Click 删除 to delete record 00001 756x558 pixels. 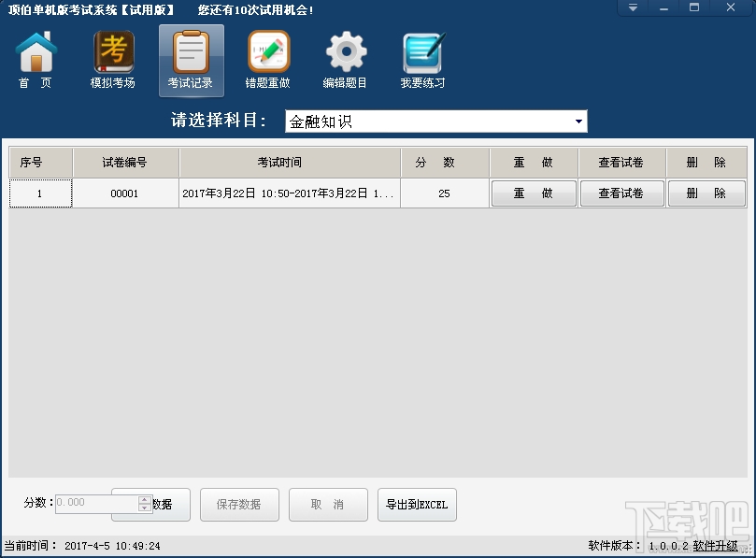tap(706, 193)
